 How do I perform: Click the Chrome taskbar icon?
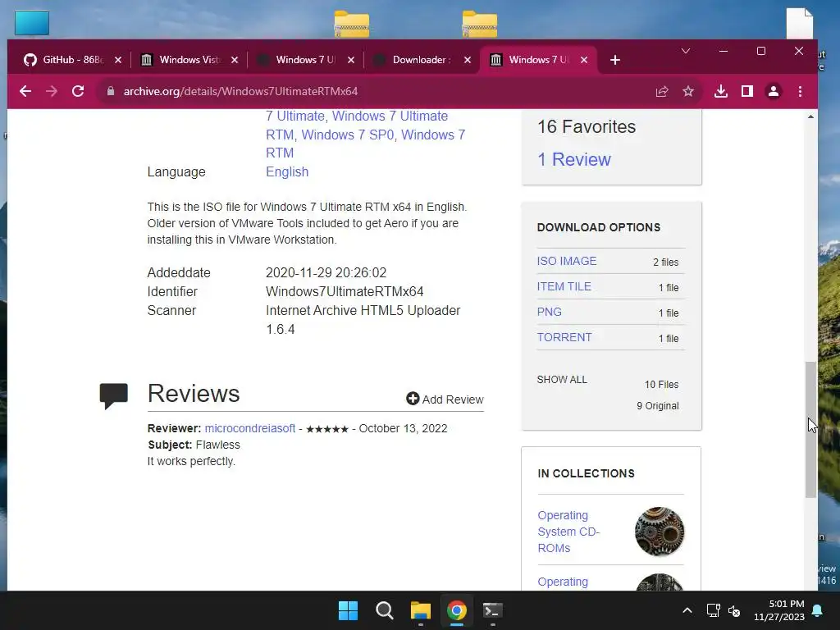(x=456, y=610)
